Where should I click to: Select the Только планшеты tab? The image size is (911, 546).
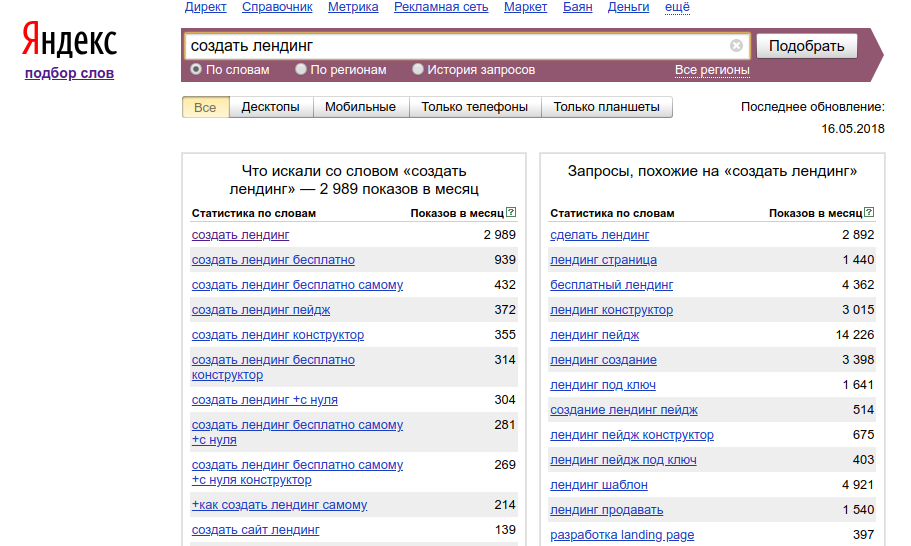point(606,107)
